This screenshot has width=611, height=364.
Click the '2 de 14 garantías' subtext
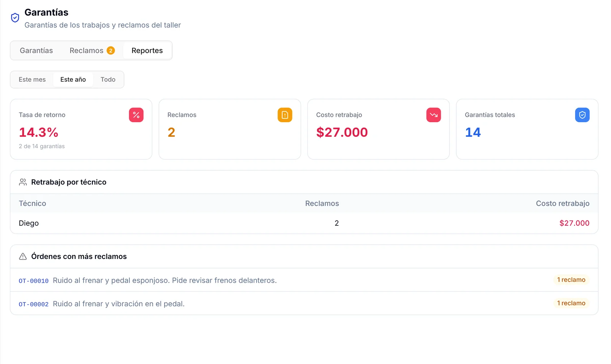tap(42, 146)
